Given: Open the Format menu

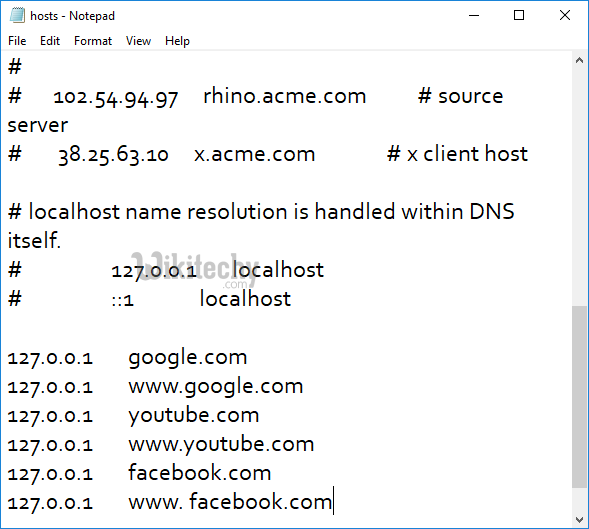Looking at the screenshot, I should [x=93, y=41].
